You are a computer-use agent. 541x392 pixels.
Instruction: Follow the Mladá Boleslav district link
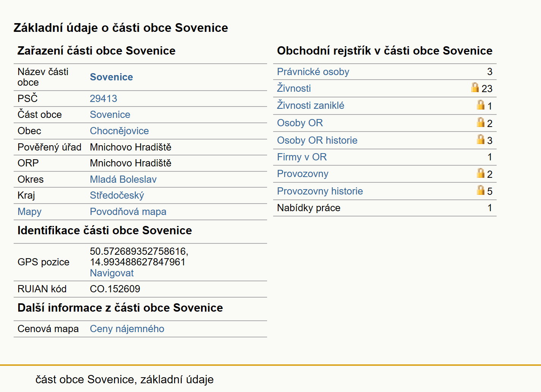(x=123, y=179)
